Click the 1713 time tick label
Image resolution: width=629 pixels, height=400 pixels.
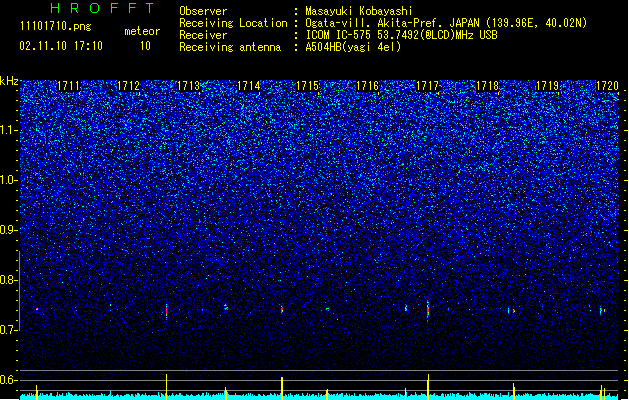pyautogui.click(x=188, y=86)
